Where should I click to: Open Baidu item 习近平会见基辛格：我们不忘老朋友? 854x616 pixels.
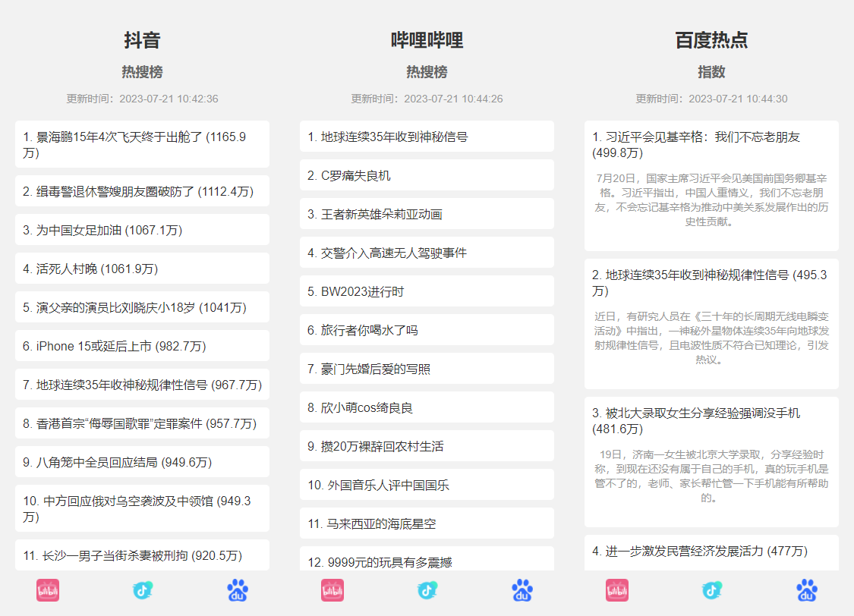[x=711, y=186]
